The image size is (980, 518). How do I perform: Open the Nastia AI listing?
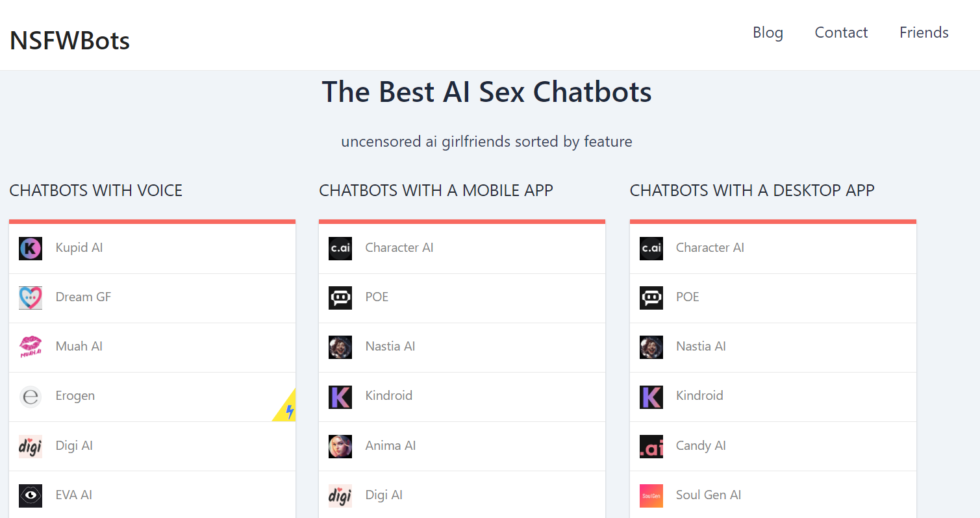390,346
